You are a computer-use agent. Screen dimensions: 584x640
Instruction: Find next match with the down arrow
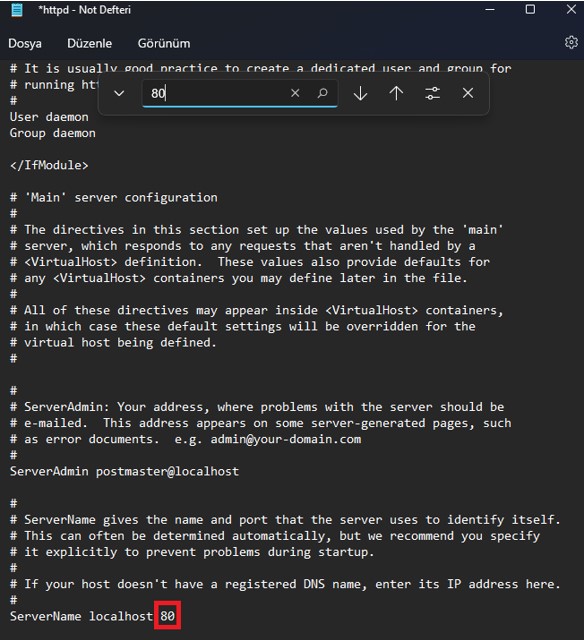pos(360,93)
